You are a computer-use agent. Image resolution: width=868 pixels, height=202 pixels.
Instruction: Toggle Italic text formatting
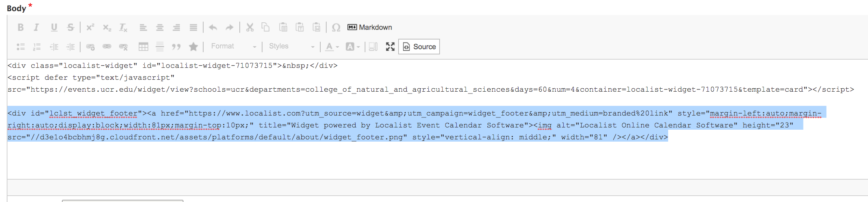tap(37, 27)
